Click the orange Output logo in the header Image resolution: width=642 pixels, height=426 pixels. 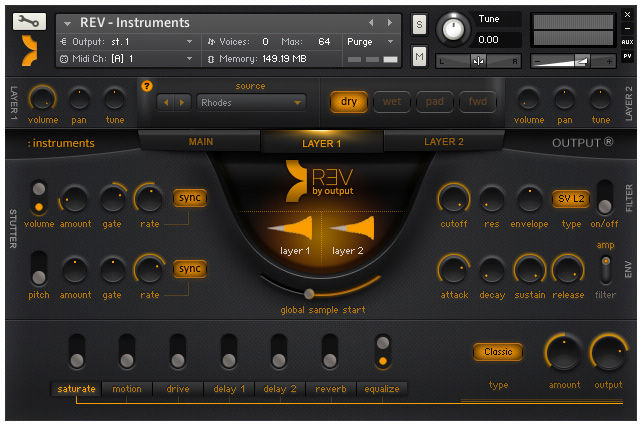tap(29, 51)
